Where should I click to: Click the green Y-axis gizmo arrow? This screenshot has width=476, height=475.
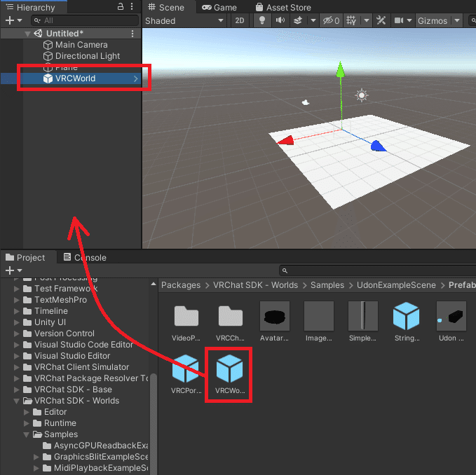point(340,69)
